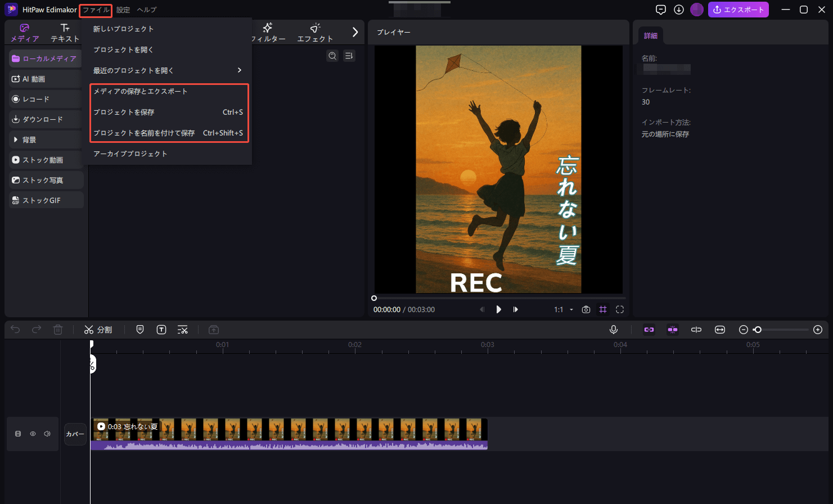Expand the 最近のプロジェクトを開く submenu

168,70
